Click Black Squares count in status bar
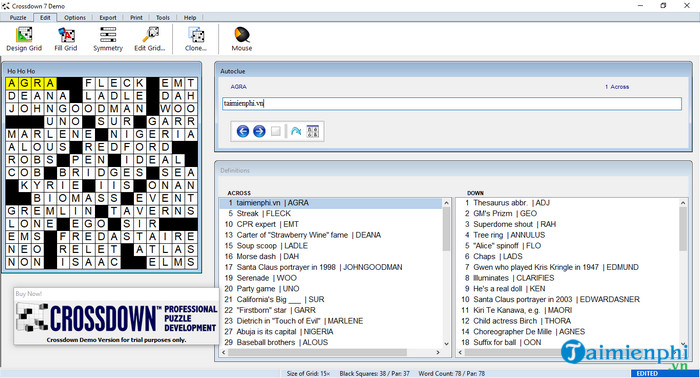Viewport: 700px width, 378px height. pos(374,374)
